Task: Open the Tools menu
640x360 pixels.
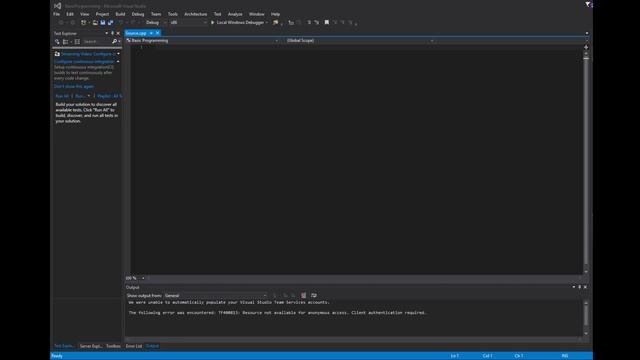Action: click(x=173, y=14)
